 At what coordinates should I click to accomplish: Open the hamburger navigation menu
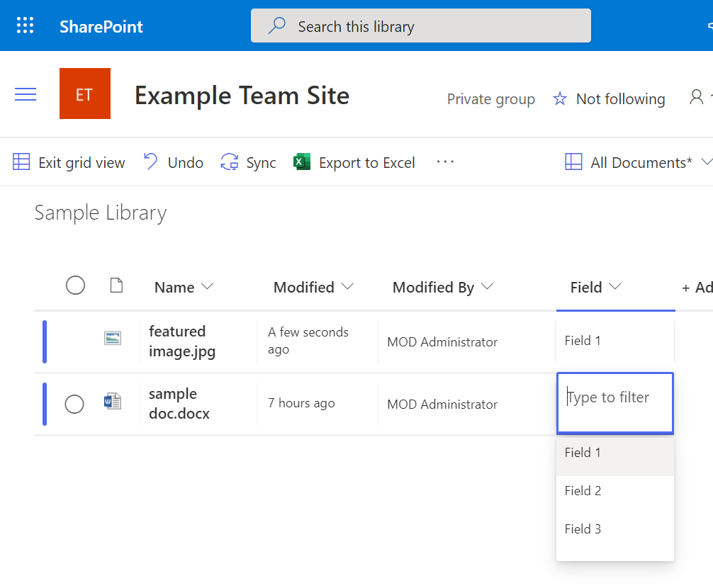(x=26, y=94)
